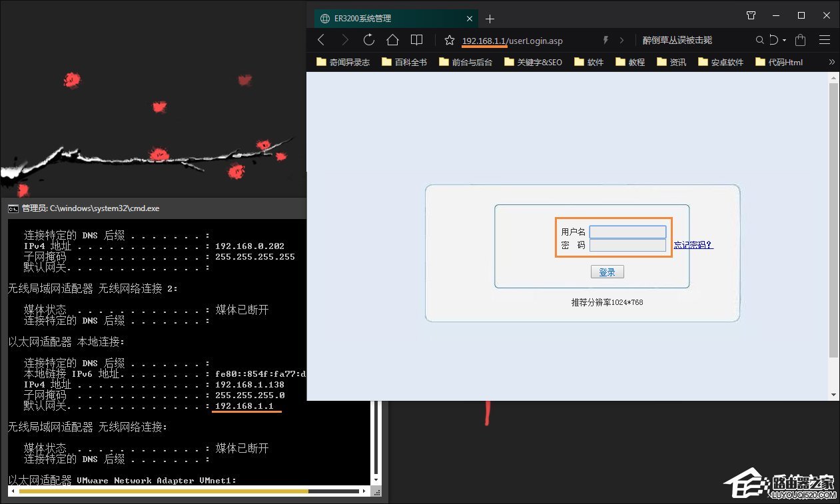This screenshot has height=504, width=840.
Task: Click the 登录 login button
Action: (607, 271)
